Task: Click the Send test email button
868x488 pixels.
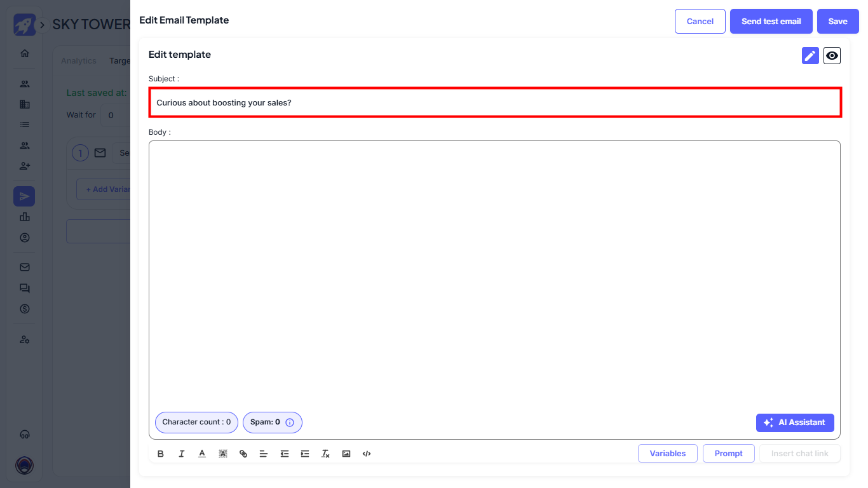Action: click(771, 21)
